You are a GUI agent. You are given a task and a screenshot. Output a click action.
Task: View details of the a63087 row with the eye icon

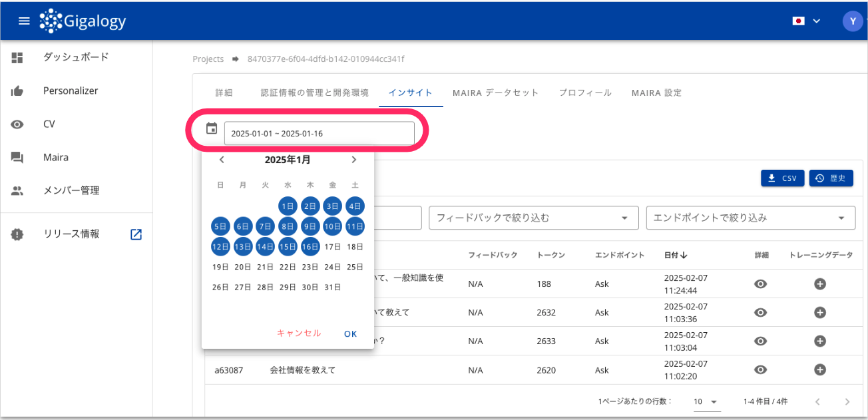click(760, 369)
